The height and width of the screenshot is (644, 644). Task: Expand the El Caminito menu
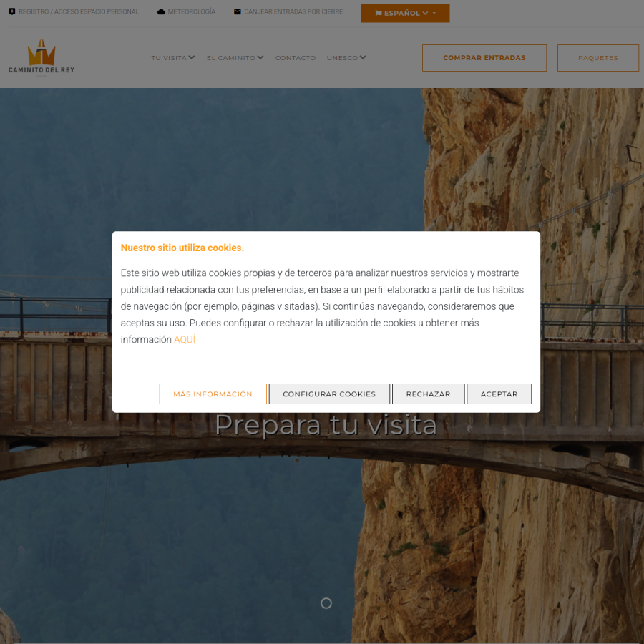tap(235, 57)
